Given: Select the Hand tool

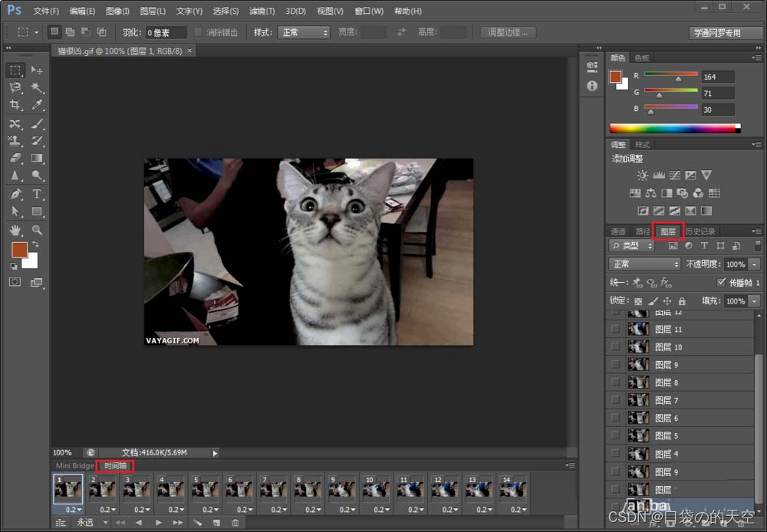Looking at the screenshot, I should tap(15, 229).
